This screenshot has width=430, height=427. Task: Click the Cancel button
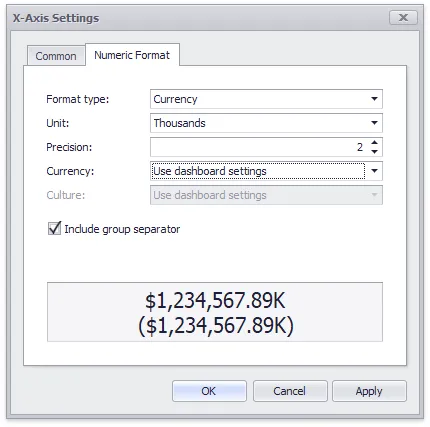point(290,391)
